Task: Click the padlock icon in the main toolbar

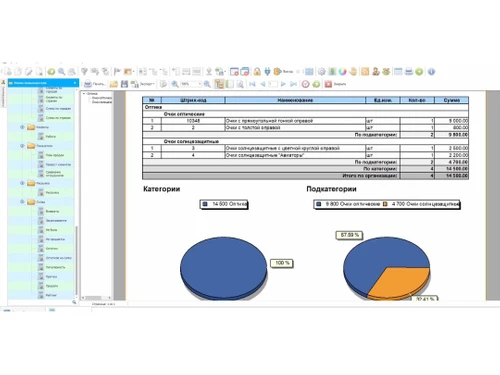Action: coord(257,71)
